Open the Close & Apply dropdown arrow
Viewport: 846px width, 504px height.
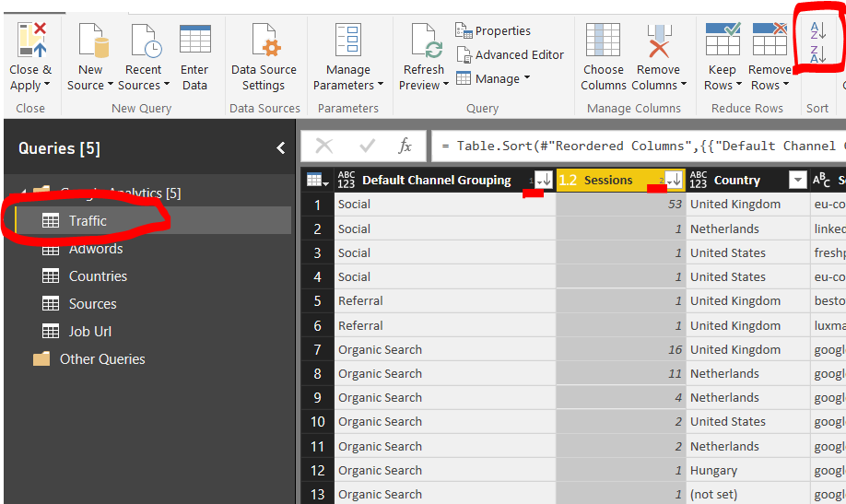click(47, 85)
